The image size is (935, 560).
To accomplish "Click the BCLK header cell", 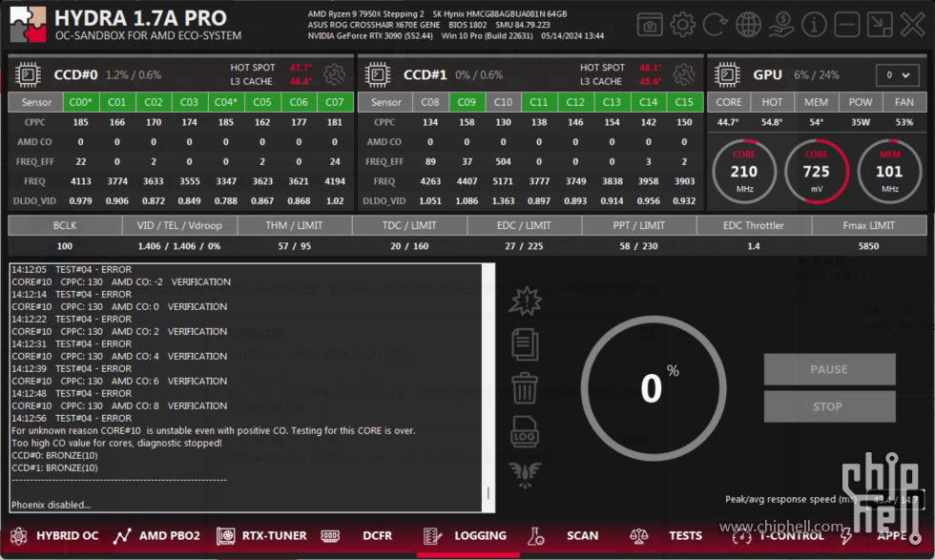I will (65, 225).
